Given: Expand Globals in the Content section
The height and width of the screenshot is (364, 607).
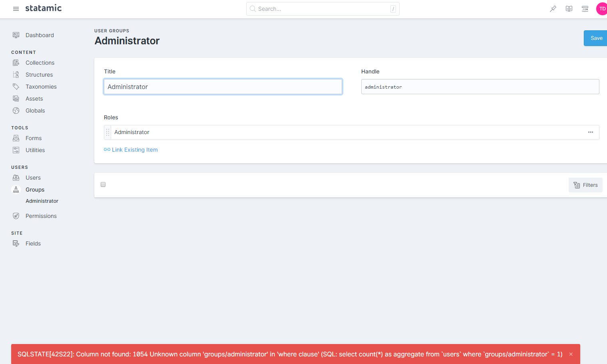Looking at the screenshot, I should [x=35, y=111].
